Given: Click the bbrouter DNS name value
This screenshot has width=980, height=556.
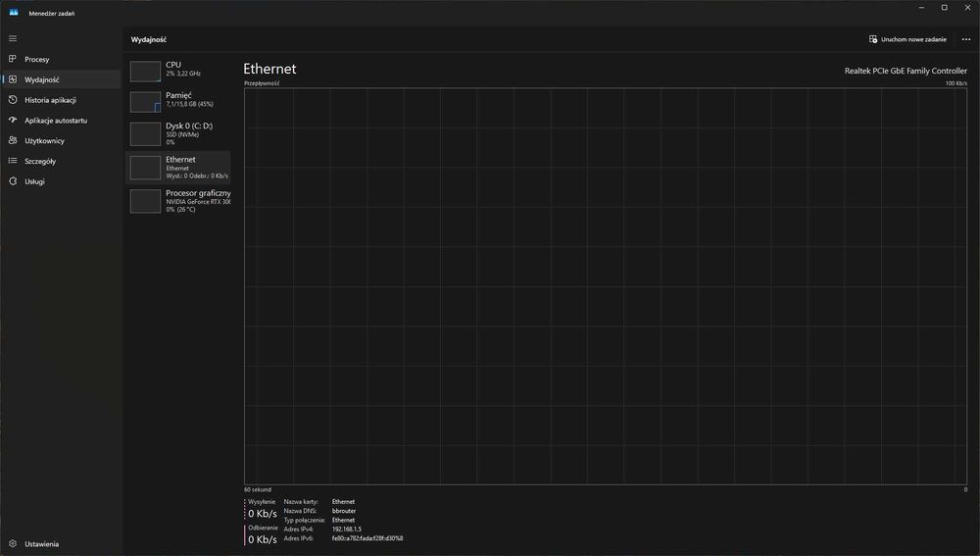Looking at the screenshot, I should click(x=344, y=511).
